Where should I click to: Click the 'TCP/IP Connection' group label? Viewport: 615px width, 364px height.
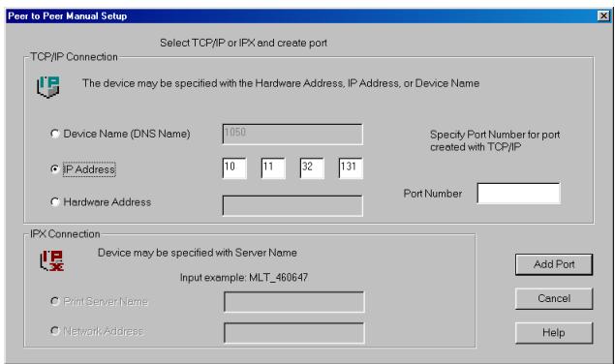74,57
